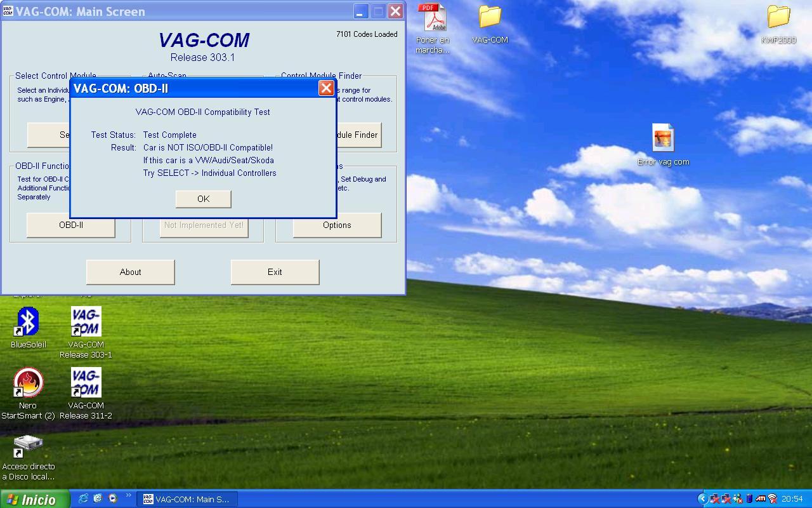The width and height of the screenshot is (812, 508).
Task: Click the partly hidden Module Finder button
Action: click(x=358, y=135)
